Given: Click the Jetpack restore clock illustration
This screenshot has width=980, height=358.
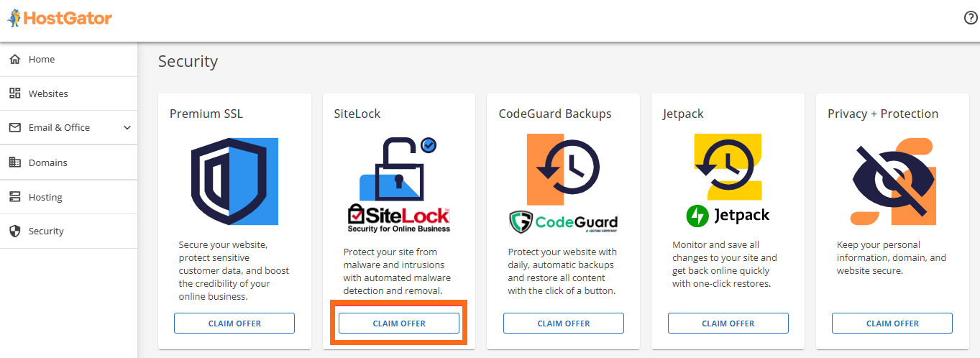Looking at the screenshot, I should pyautogui.click(x=728, y=167).
